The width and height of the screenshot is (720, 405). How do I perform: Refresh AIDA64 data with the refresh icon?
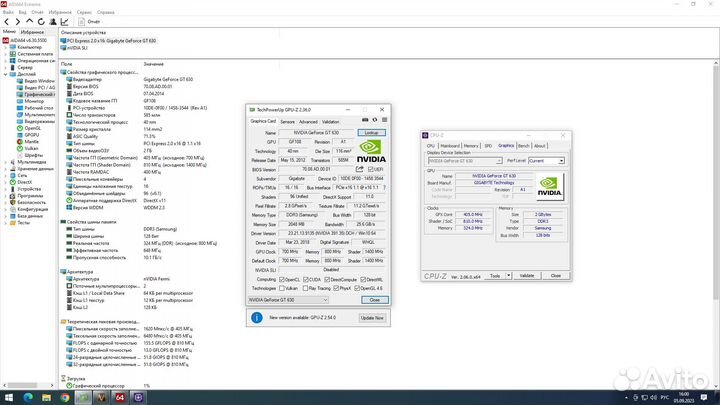click(41, 22)
